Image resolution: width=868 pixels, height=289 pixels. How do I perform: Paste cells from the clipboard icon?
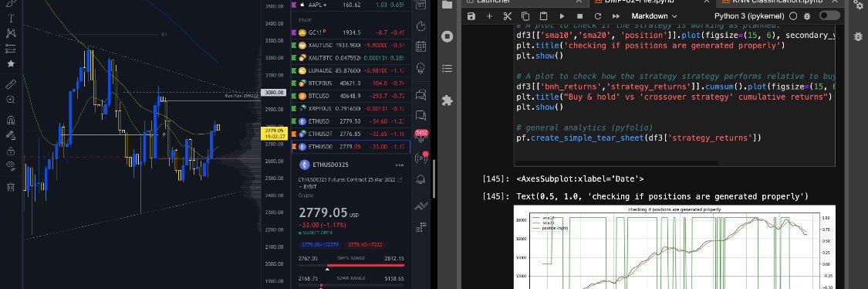point(543,16)
